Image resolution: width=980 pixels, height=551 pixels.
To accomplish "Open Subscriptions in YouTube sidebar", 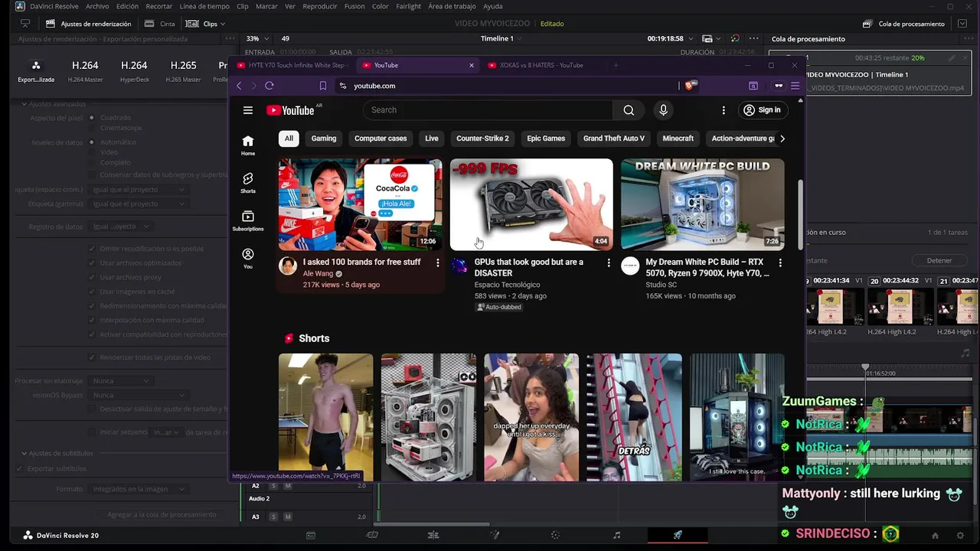I will point(248,220).
